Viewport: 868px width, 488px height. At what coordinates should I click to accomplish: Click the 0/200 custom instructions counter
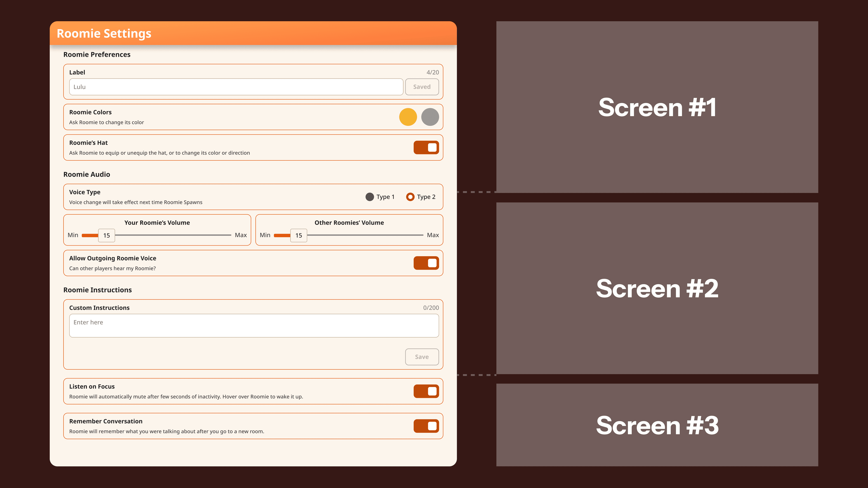431,308
